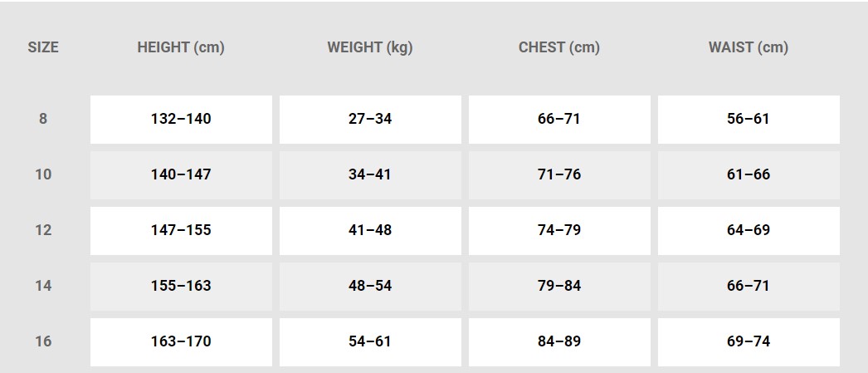Click the height cell 163–170
This screenshot has height=373, width=868.
point(181,342)
